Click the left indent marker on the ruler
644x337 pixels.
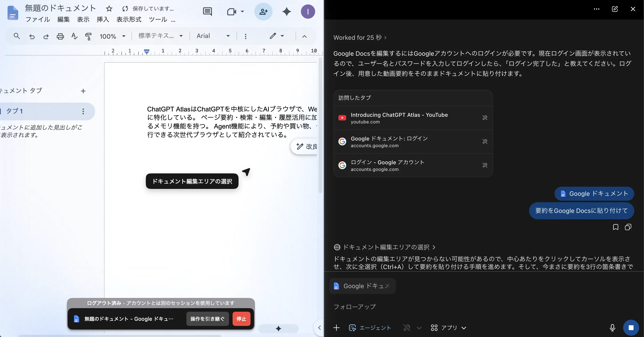(147, 52)
